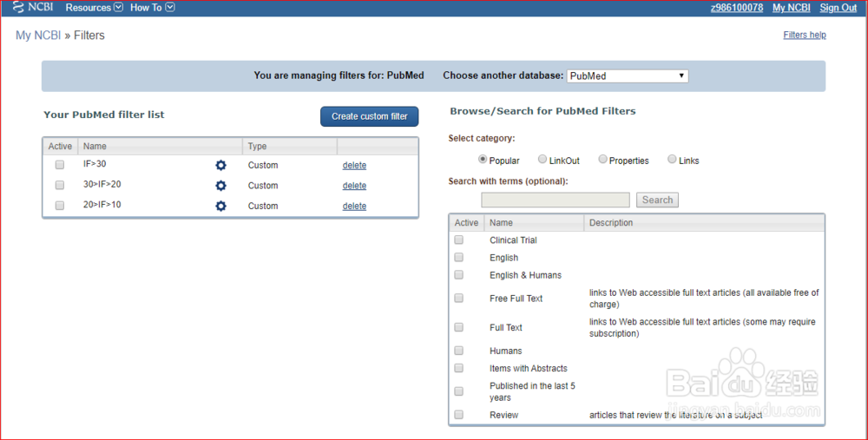This screenshot has height=440, width=868.
Task: Tick the Review filter checkbox
Action: coord(458,415)
